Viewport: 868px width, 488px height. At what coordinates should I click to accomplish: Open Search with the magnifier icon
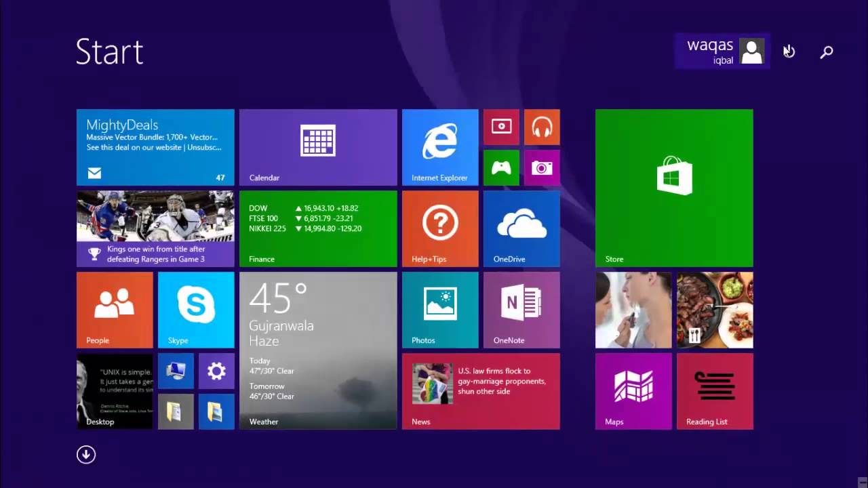click(x=827, y=52)
